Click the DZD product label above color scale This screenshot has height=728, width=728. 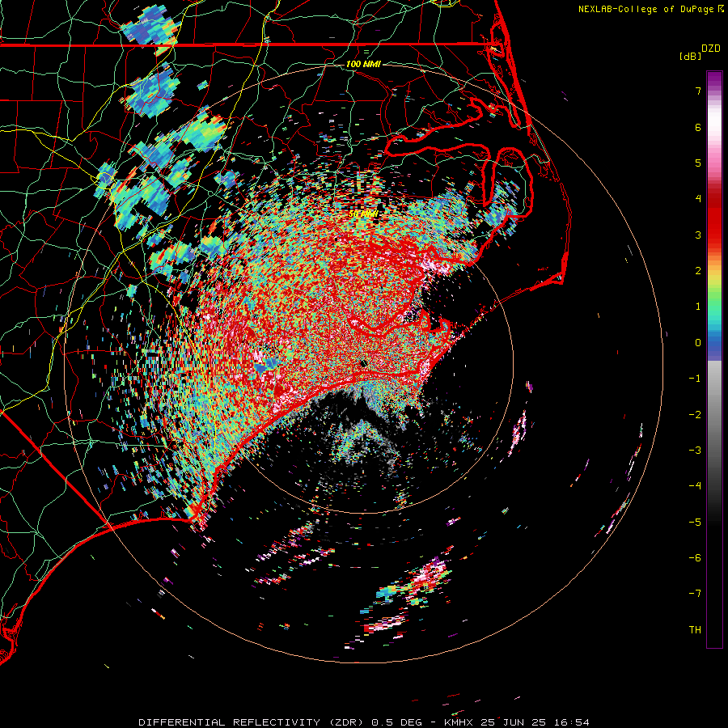711,49
